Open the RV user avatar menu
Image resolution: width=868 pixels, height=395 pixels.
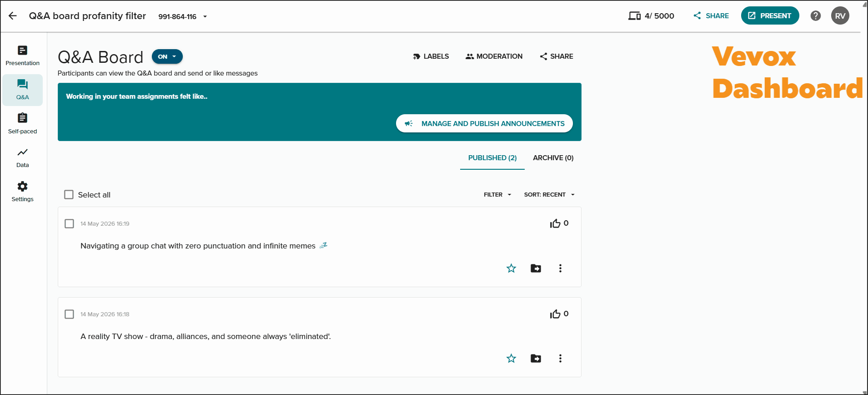pyautogui.click(x=840, y=16)
